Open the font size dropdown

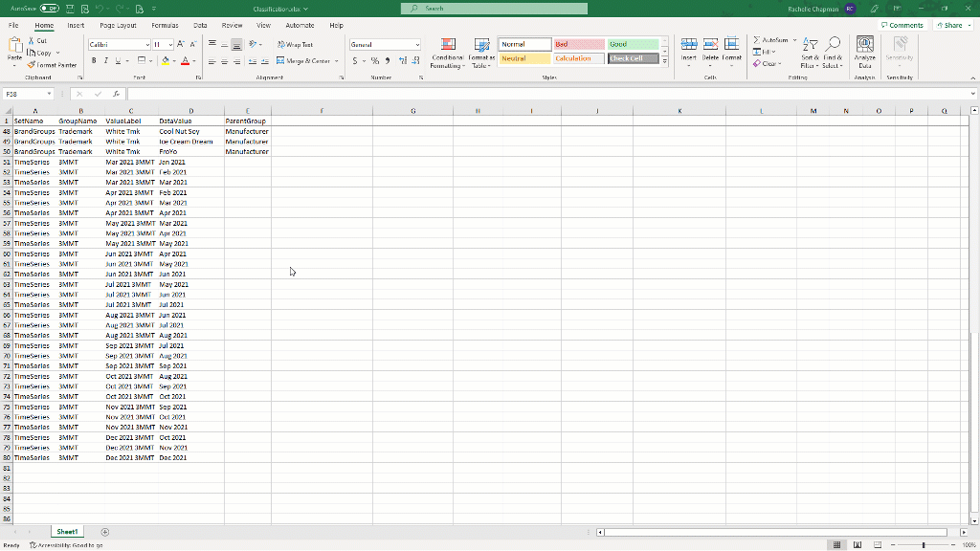pyautogui.click(x=170, y=45)
